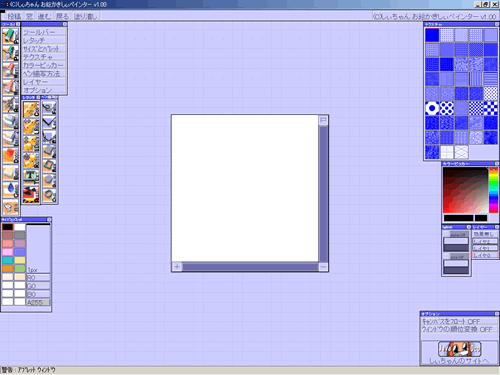Select the hand move tool icon
Viewport: 500px width, 375px height.
click(11, 207)
